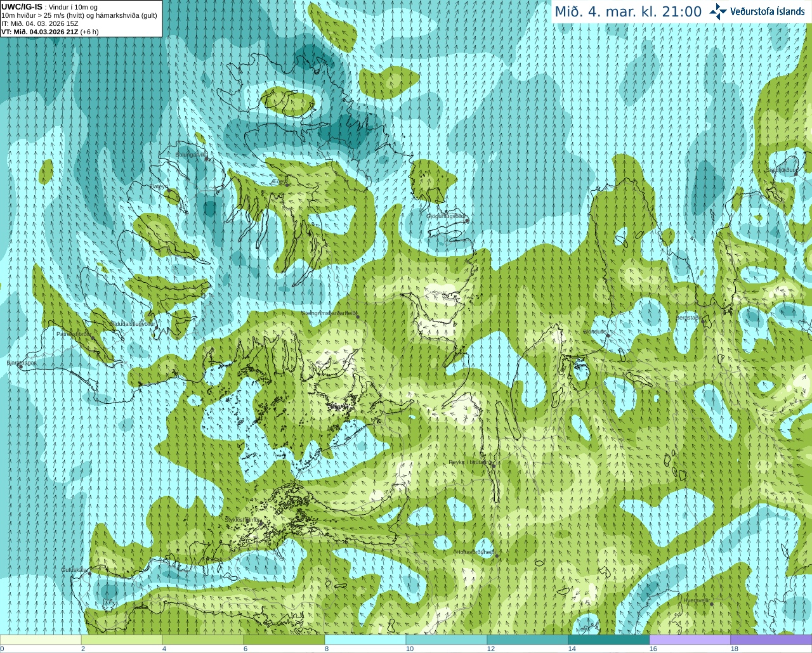Click the legend scale value 18

tap(735, 649)
